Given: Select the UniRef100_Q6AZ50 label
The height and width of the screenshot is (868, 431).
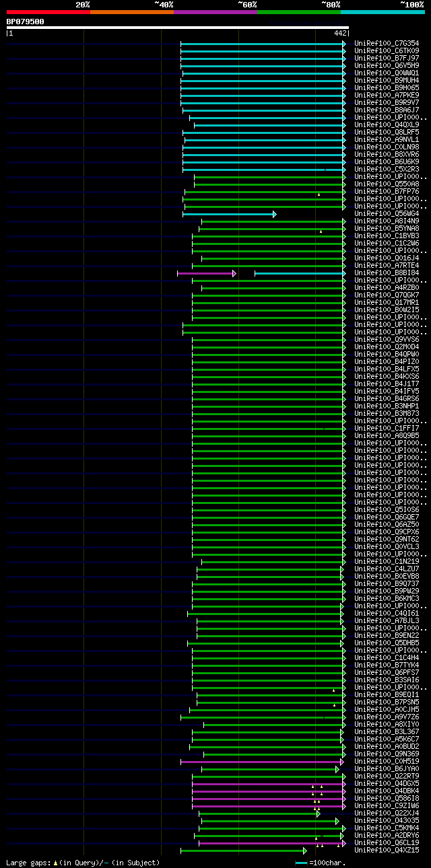Looking at the screenshot, I should [387, 525].
